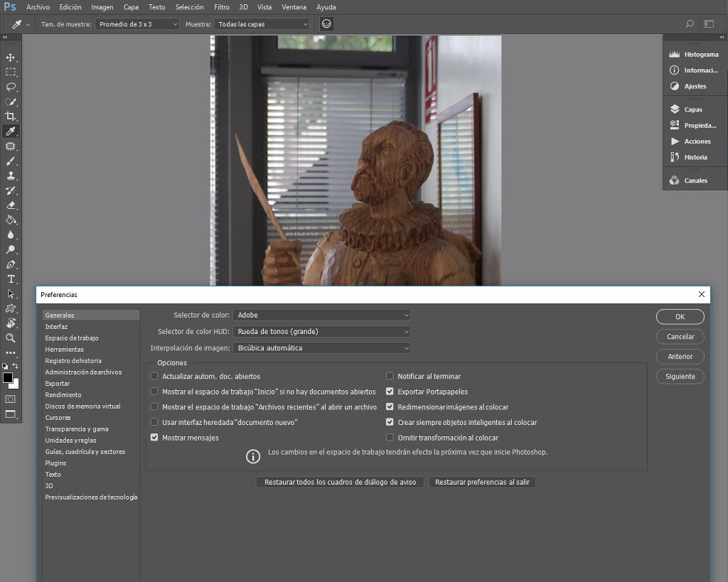Open the Imagen menu
This screenshot has width=728, height=582.
coord(102,7)
